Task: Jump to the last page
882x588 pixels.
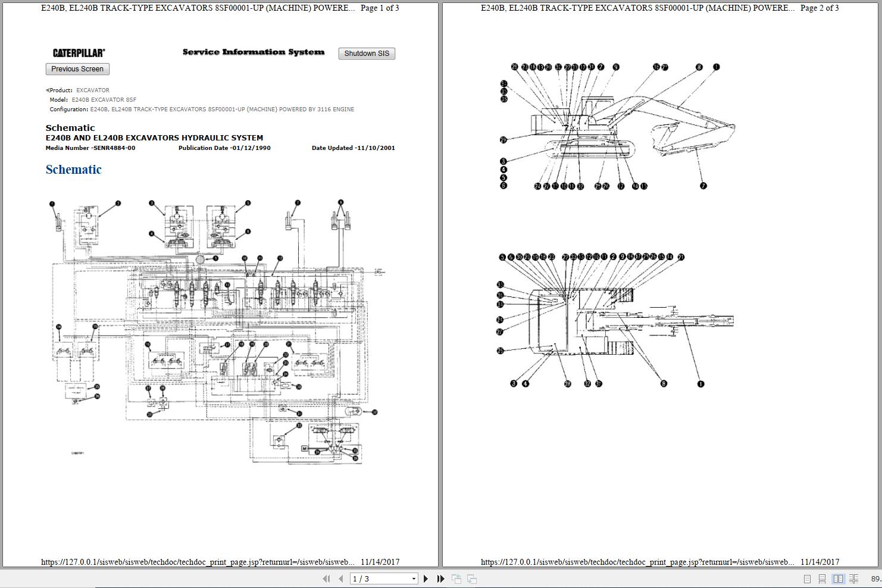Action: coord(440,578)
